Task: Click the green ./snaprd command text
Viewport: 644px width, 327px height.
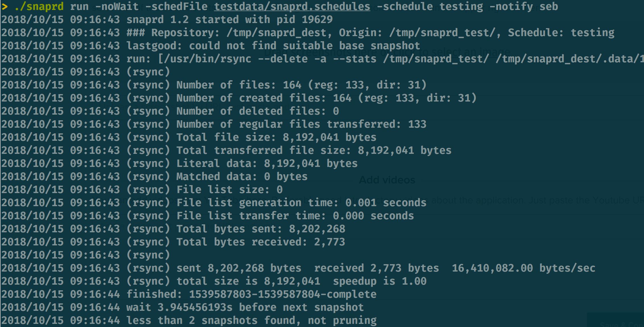Action: [x=39, y=7]
